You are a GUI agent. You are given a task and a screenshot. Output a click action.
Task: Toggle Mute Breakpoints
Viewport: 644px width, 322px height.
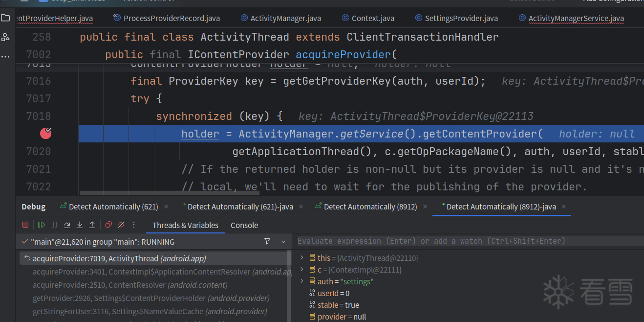pyautogui.click(x=121, y=225)
